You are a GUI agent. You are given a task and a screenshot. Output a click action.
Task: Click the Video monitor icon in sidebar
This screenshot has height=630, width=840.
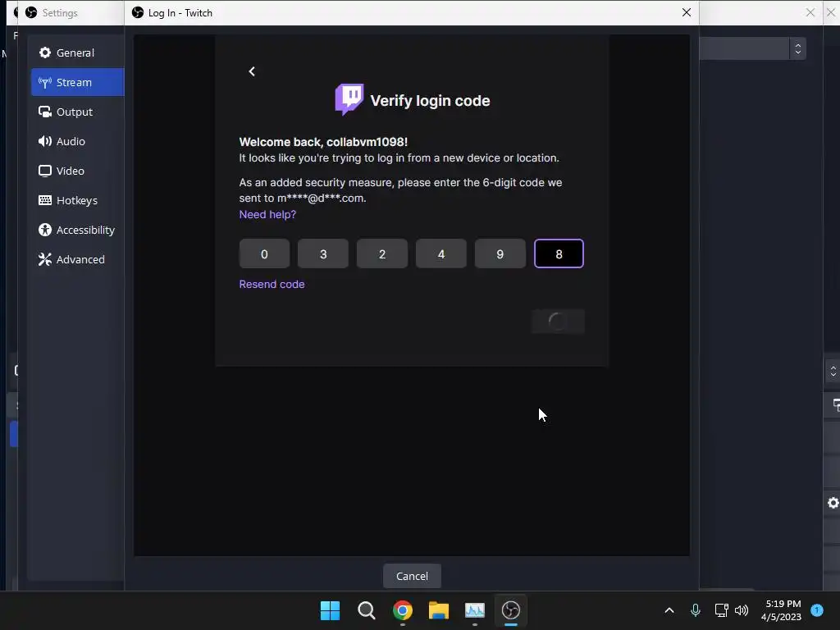[45, 171]
